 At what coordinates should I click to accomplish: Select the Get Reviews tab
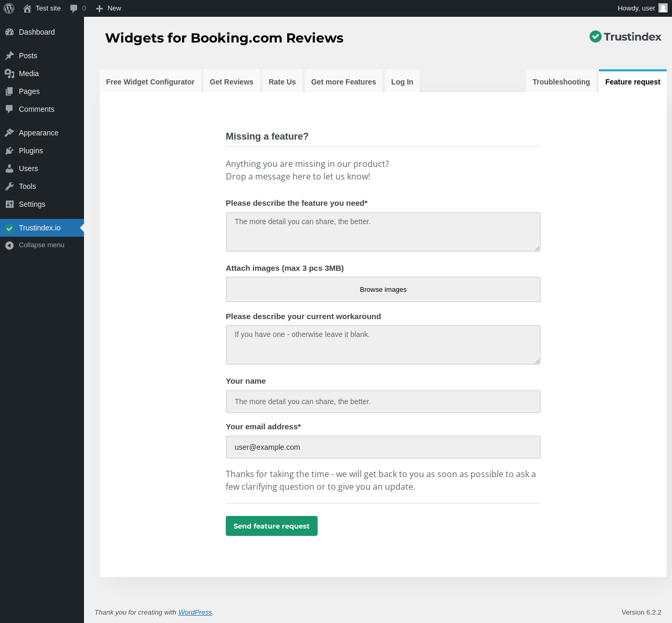coord(232,82)
